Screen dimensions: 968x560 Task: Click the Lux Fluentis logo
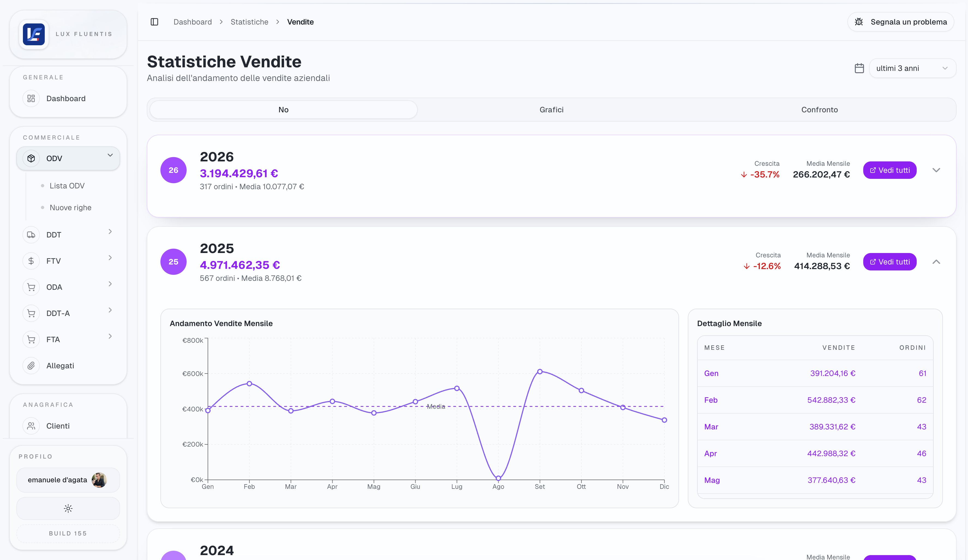(x=34, y=34)
